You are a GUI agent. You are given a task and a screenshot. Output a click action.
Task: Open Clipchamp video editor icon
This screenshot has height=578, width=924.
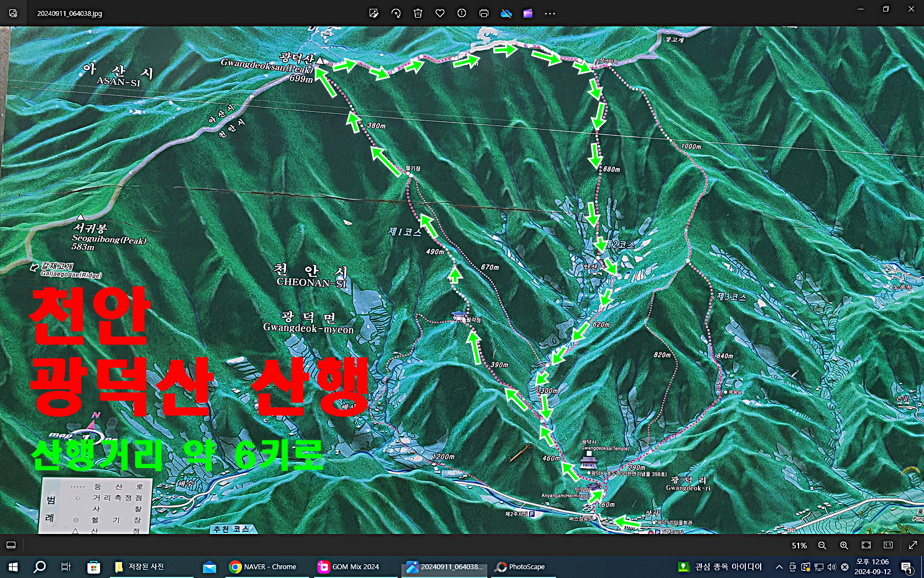528,13
